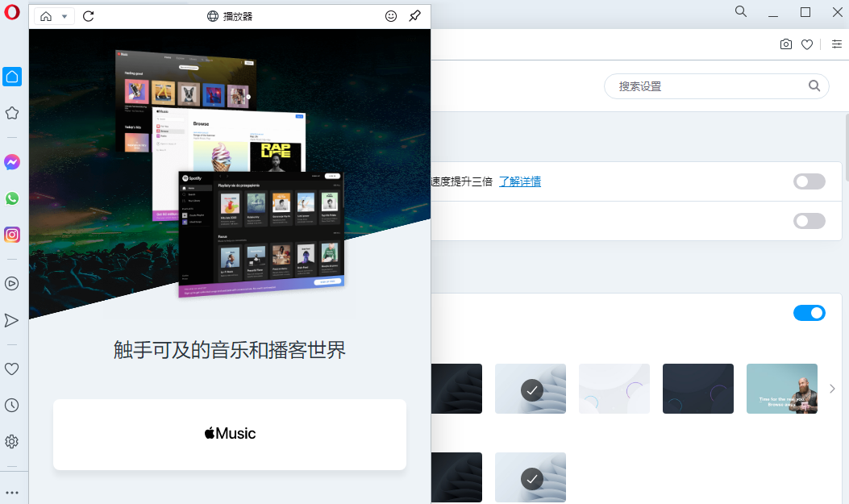849x504 pixels.
Task: Open the bookmarks heart icon in sidebar
Action: click(12, 369)
